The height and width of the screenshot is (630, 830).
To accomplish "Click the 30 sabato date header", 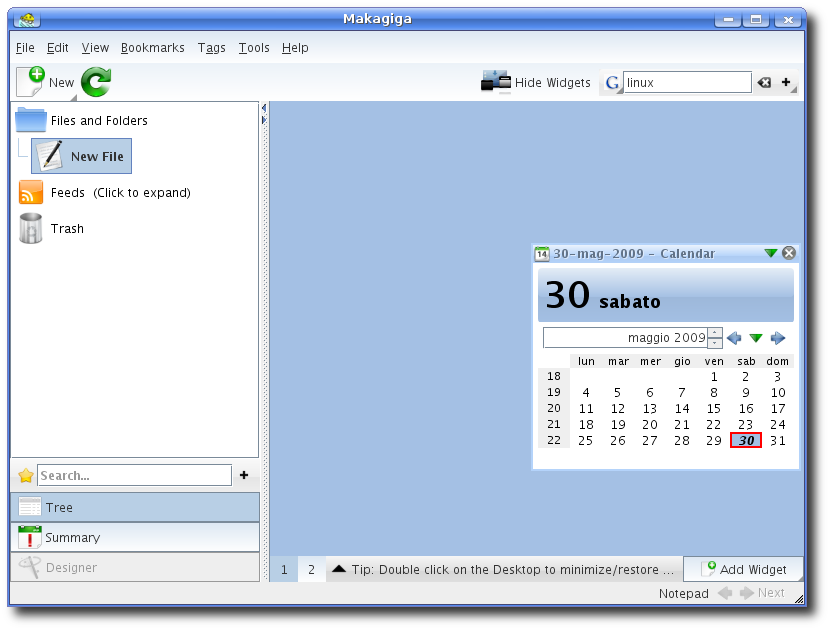I will 665,295.
